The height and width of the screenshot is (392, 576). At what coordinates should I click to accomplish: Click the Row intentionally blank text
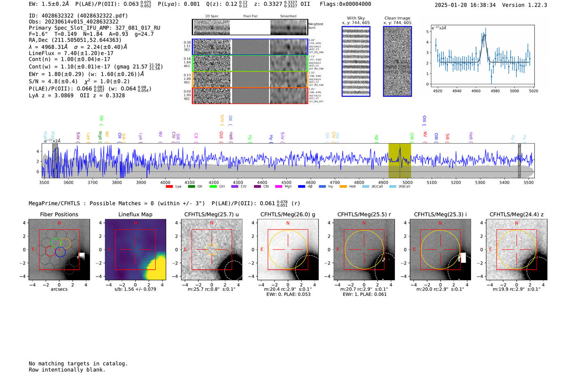67,370
